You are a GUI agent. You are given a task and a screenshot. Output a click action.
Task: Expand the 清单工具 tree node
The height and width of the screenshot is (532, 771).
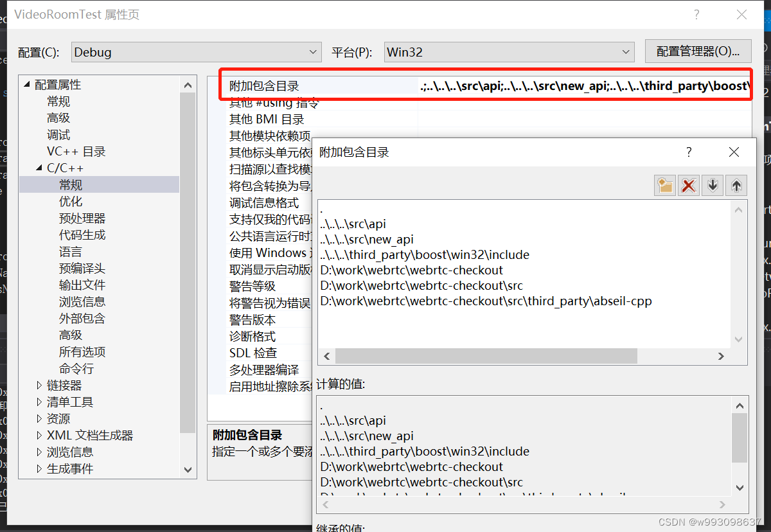point(40,402)
